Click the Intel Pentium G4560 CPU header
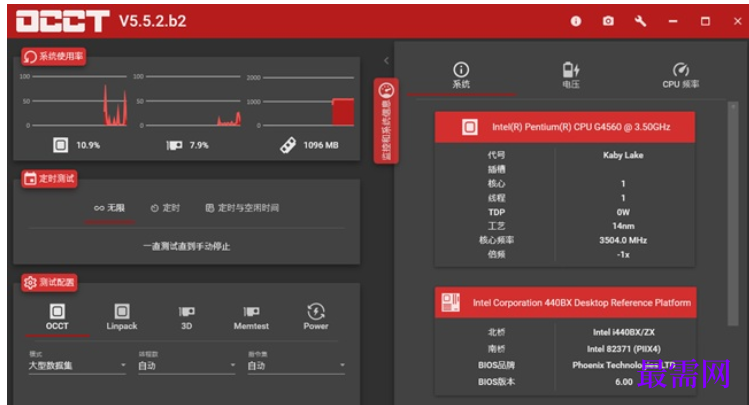Image resolution: width=749 pixels, height=405 pixels. 565,127
